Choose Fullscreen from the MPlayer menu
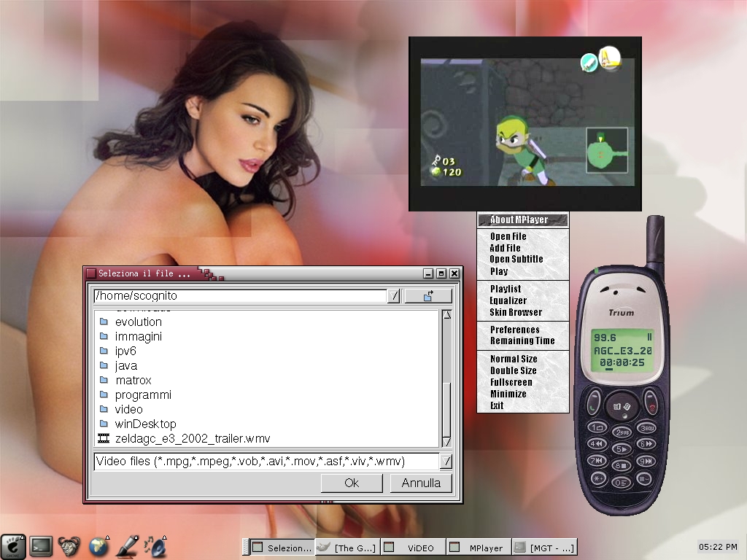Screen dimensions: 747x560 (x=511, y=382)
